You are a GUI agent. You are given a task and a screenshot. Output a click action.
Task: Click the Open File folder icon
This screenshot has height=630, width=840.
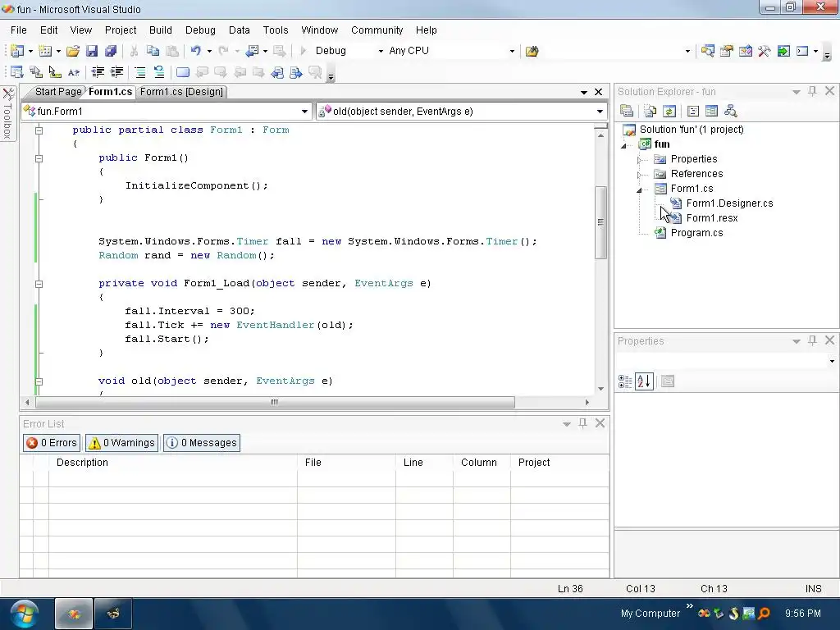tap(73, 51)
